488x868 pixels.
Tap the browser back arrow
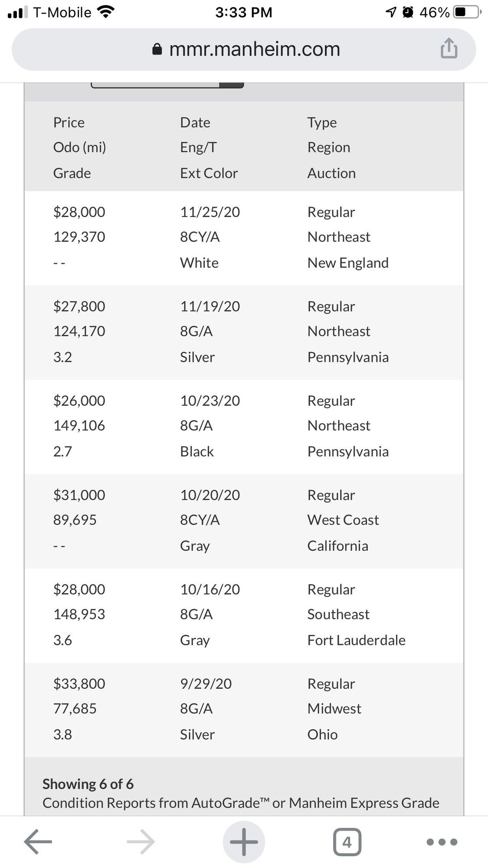38,842
